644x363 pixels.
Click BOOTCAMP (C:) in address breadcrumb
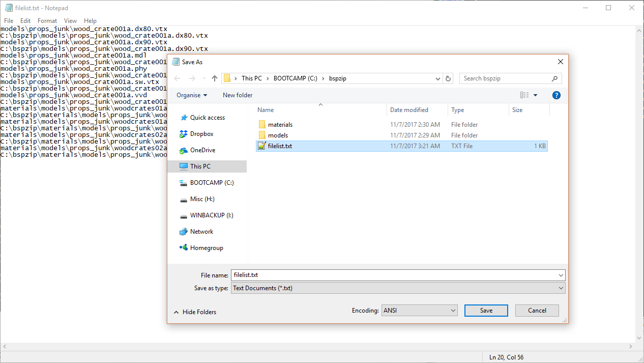point(295,78)
